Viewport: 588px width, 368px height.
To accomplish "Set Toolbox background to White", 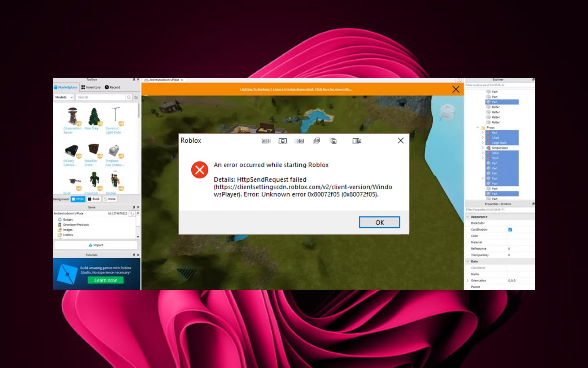I will point(78,199).
